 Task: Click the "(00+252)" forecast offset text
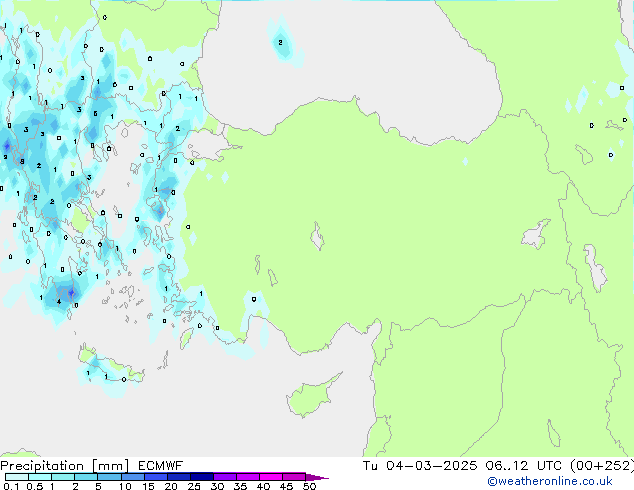pyautogui.click(x=602, y=466)
